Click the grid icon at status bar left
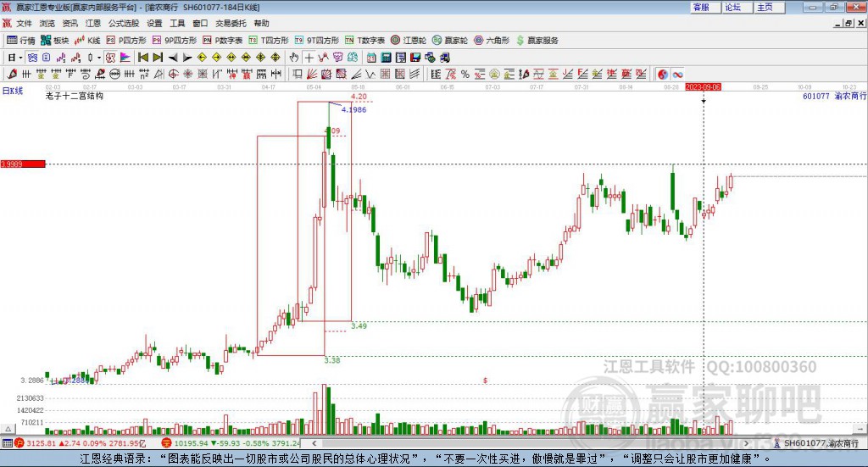Viewport: 868px width, 467px height. pyautogui.click(x=7, y=443)
